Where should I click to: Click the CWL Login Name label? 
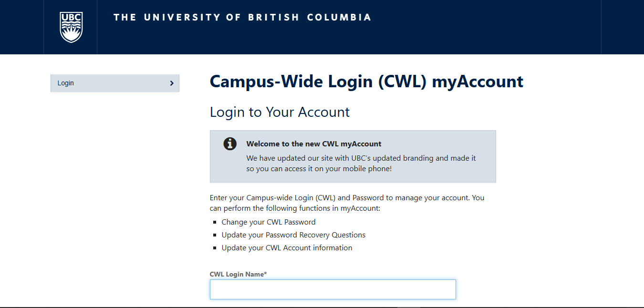pos(236,274)
